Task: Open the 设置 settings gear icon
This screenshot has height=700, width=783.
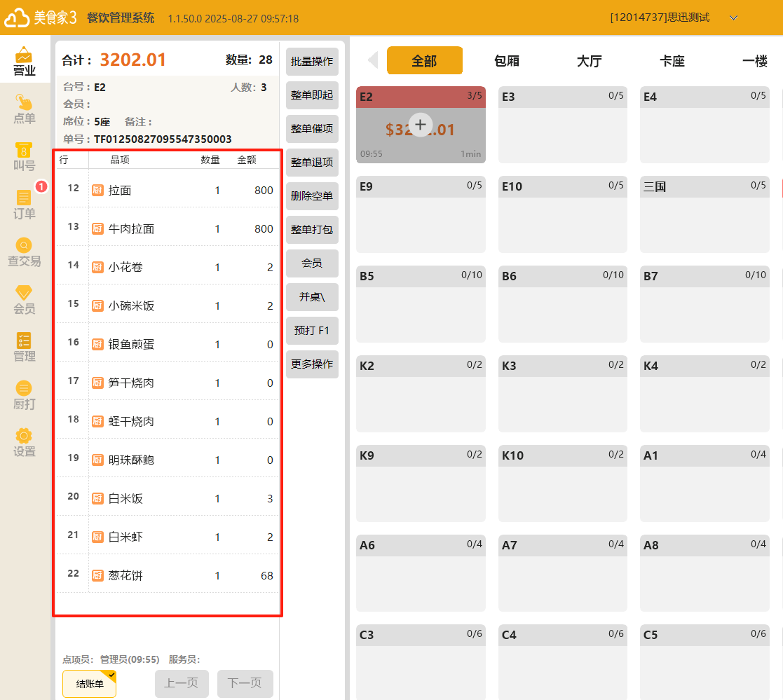Action: tap(25, 443)
